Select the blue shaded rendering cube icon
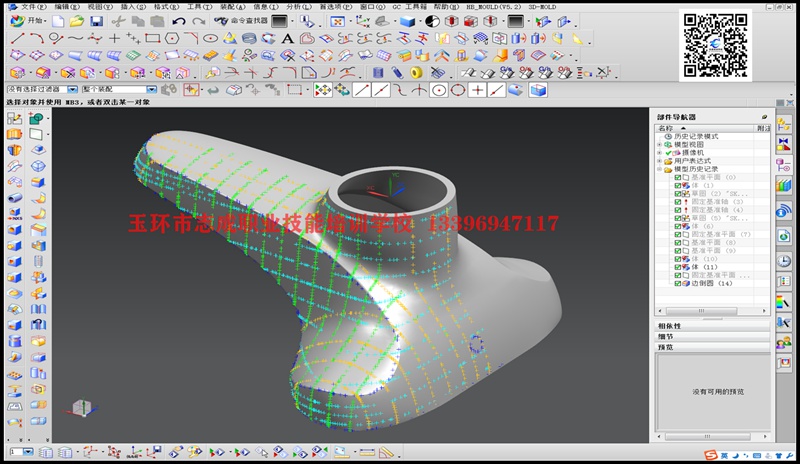Image resolution: width=800 pixels, height=464 pixels. click(407, 21)
